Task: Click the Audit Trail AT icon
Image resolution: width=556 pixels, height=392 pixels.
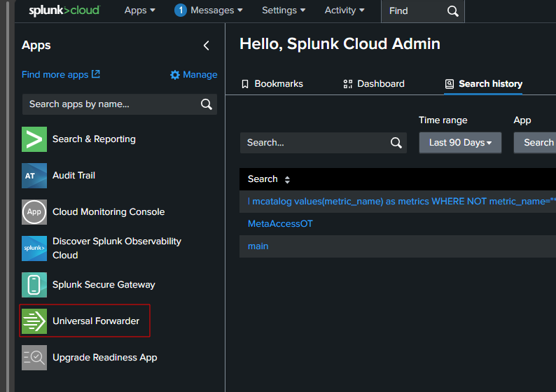Action: tap(34, 176)
